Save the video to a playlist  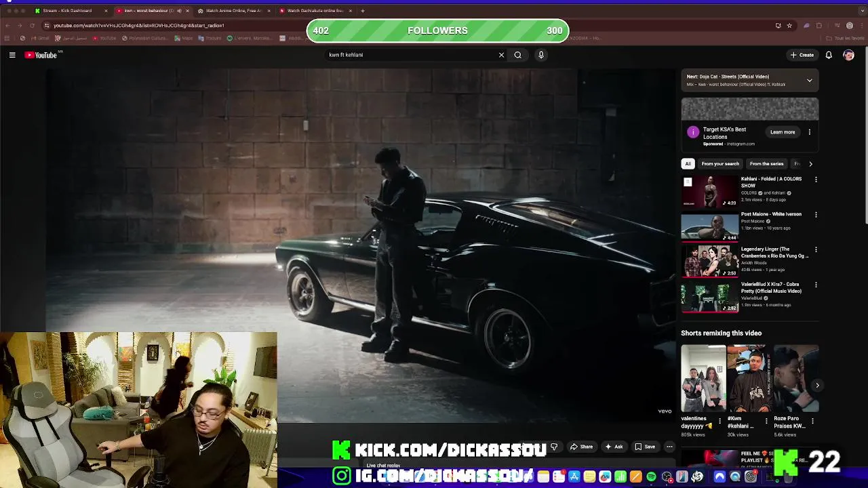645,447
